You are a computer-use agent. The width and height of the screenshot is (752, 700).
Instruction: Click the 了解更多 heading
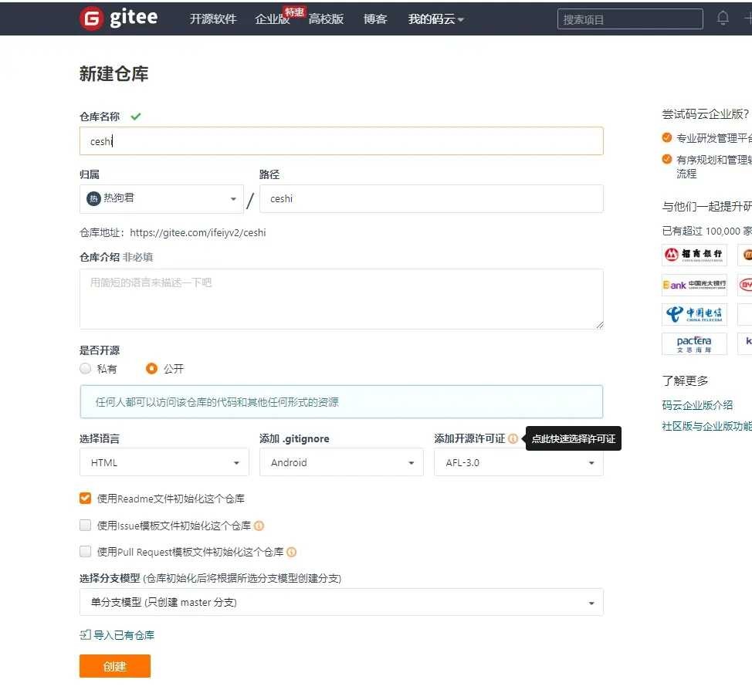pos(686,381)
